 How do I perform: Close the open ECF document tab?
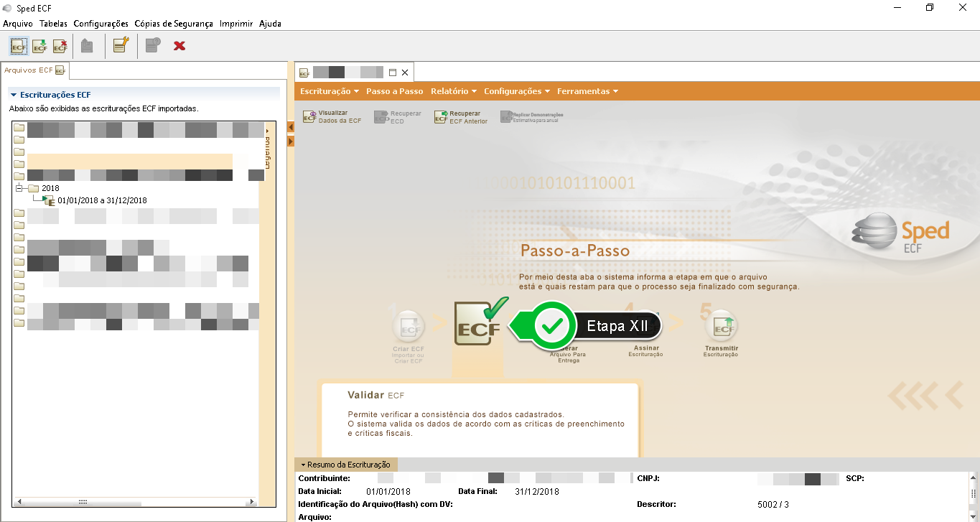tap(405, 73)
